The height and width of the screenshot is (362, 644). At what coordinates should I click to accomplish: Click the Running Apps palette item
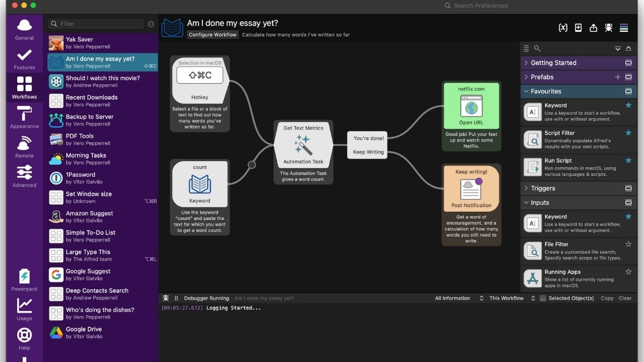[579, 278]
